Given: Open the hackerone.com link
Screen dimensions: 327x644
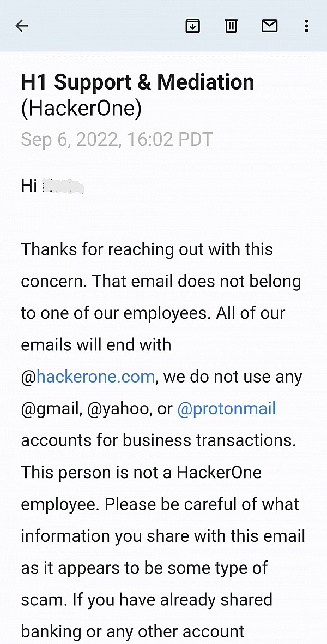Looking at the screenshot, I should (x=95, y=377).
